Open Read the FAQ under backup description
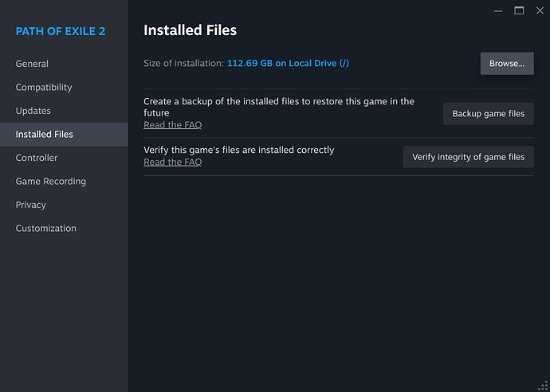This screenshot has height=392, width=550. (x=172, y=125)
